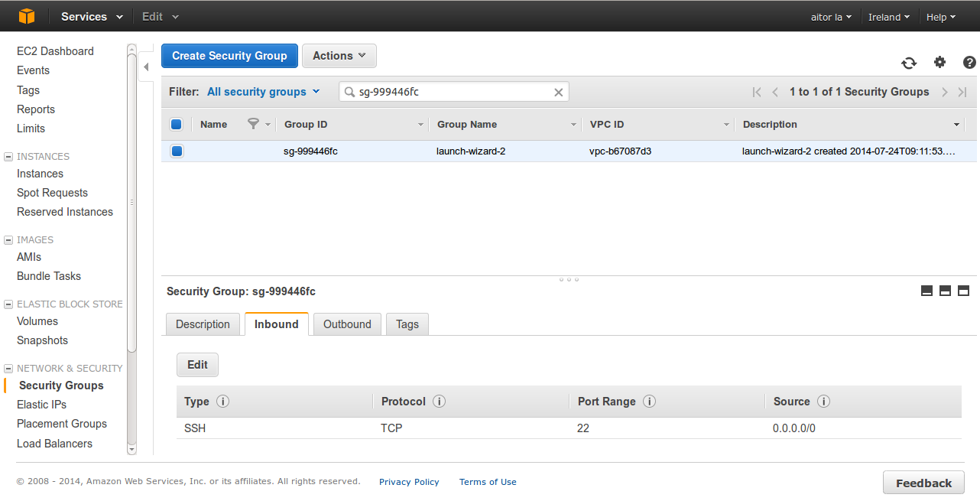
Task: Collapse the INSTANCES sidebar section
Action: click(8, 157)
